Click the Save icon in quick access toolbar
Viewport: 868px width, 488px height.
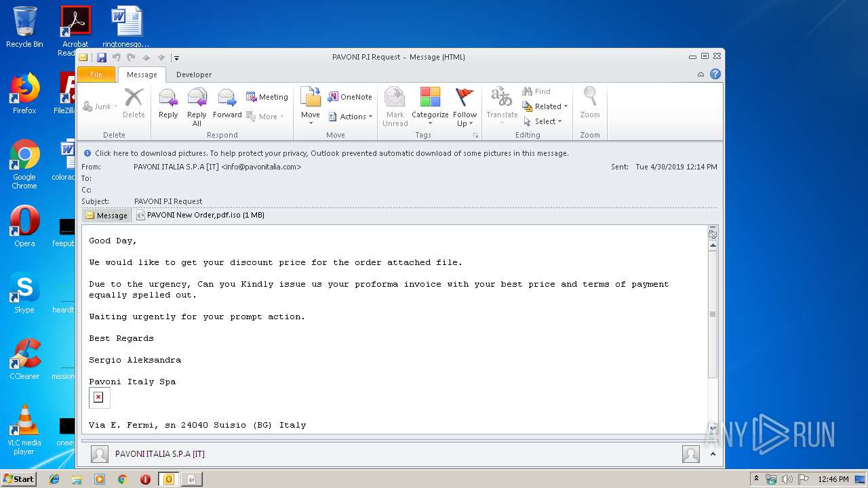[102, 58]
